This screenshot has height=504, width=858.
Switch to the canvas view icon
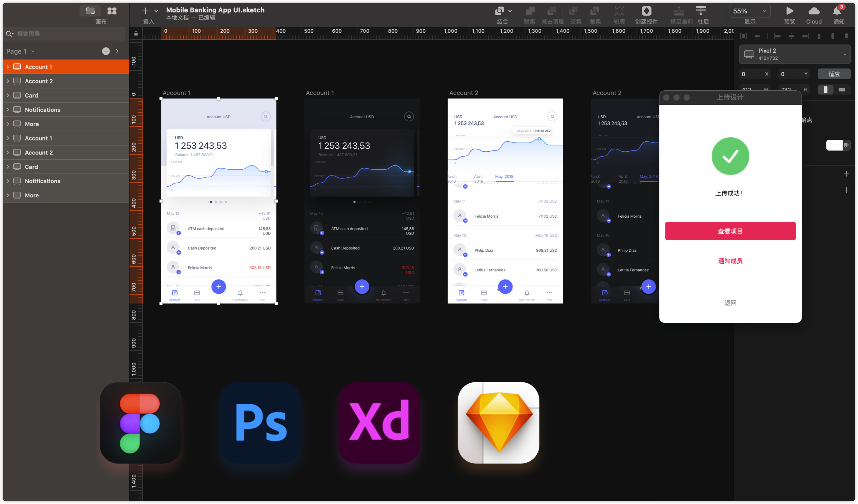click(x=90, y=11)
